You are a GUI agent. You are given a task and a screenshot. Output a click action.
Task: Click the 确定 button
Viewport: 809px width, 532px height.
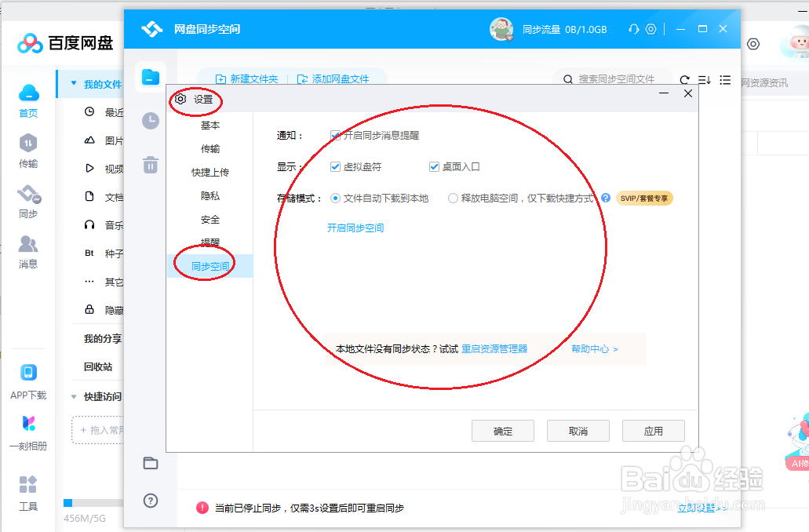point(502,431)
